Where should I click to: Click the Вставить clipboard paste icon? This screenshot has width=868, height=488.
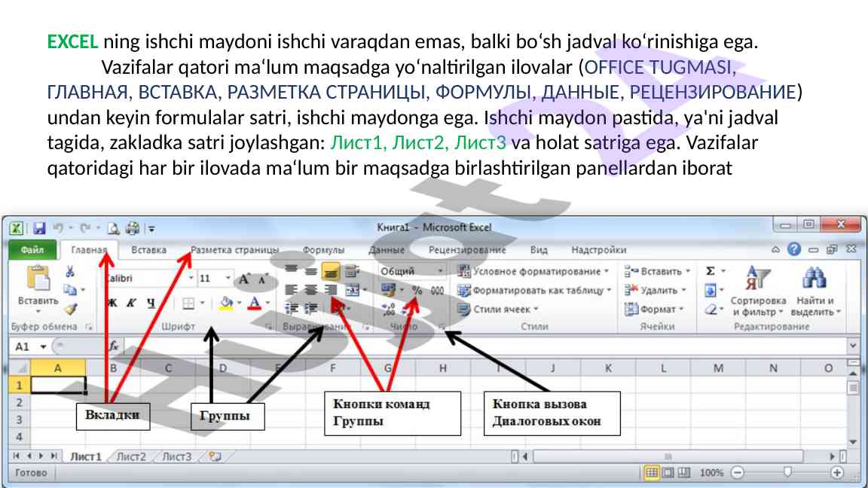click(38, 278)
